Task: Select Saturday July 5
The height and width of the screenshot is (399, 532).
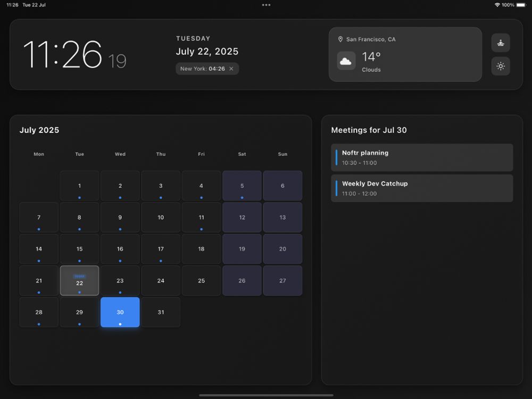Action: tap(242, 186)
